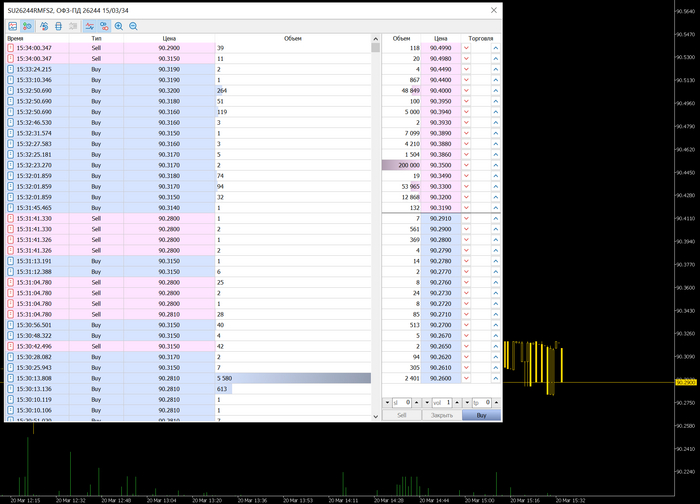700x504 pixels.
Task: Click the 2 401 volume cell at 90.2600
Action: point(401,378)
